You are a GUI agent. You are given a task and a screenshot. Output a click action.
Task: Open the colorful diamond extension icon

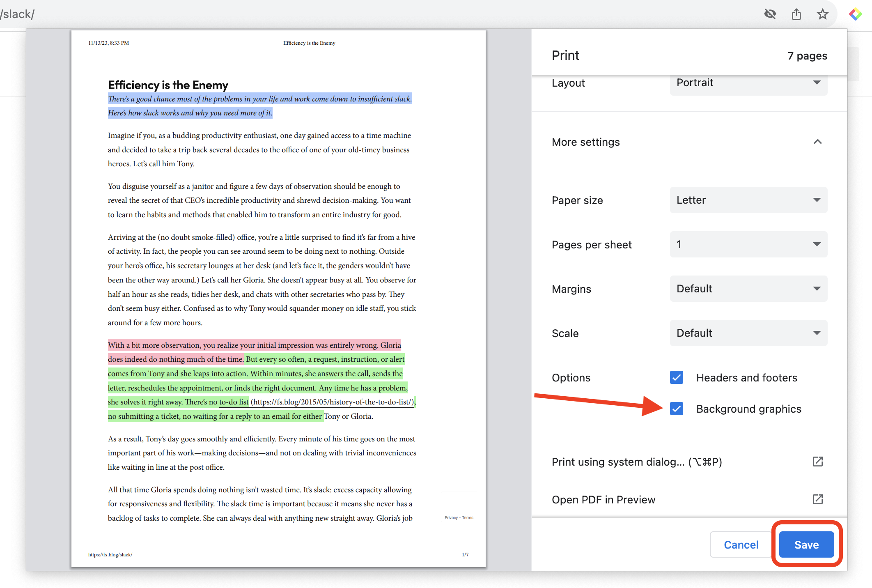pos(855,14)
